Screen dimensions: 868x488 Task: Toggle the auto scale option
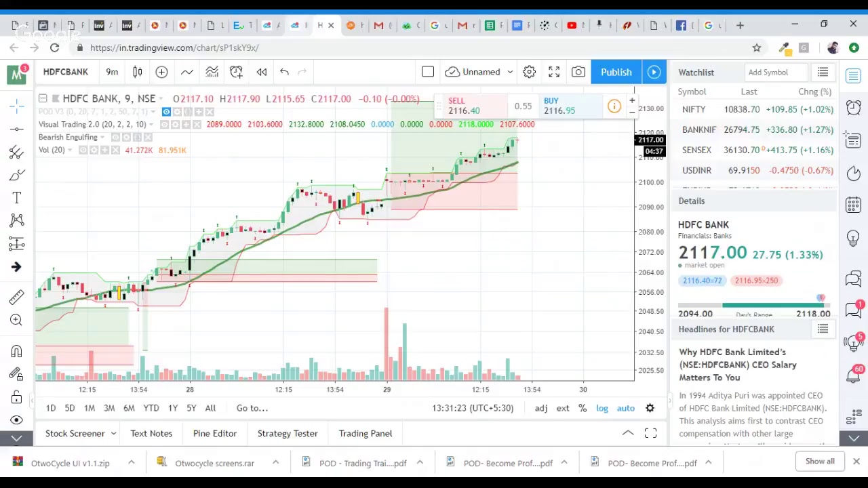(x=626, y=408)
